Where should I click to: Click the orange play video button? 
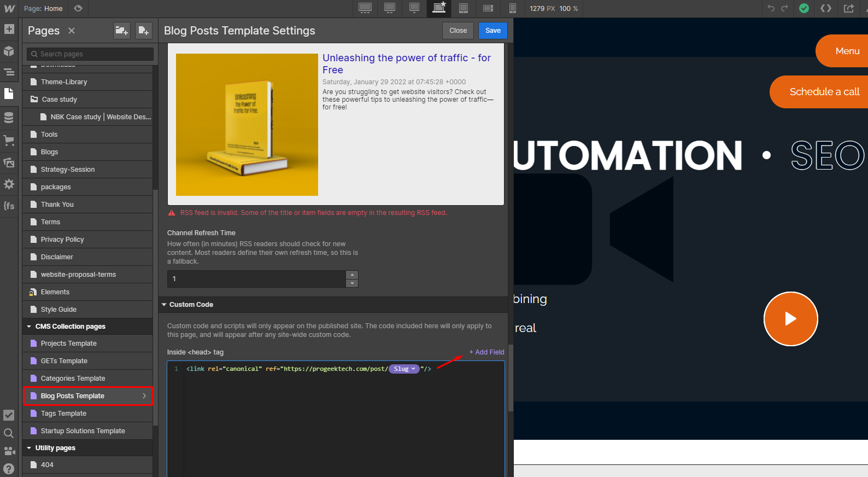click(790, 319)
